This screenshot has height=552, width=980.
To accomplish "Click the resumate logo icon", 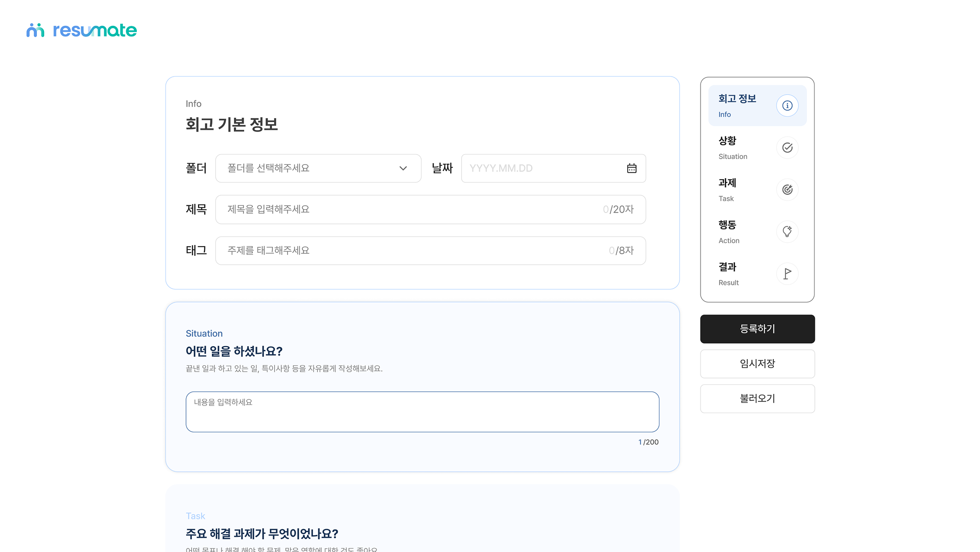I will pyautogui.click(x=35, y=30).
